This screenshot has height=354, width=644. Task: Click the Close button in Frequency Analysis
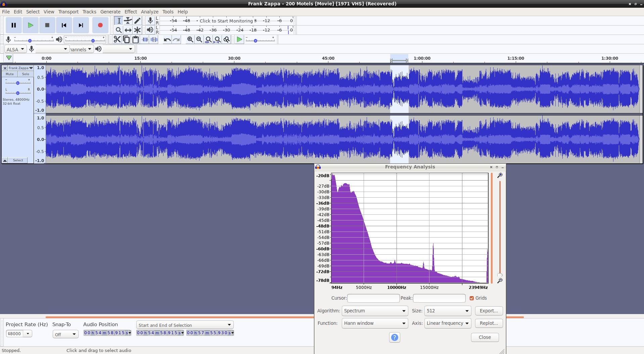tap(485, 338)
